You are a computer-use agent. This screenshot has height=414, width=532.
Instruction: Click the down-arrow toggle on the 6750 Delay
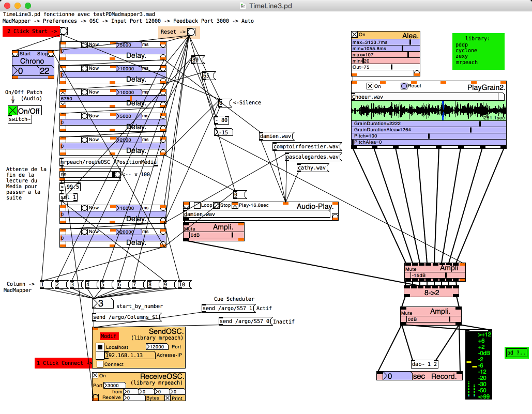(63, 104)
